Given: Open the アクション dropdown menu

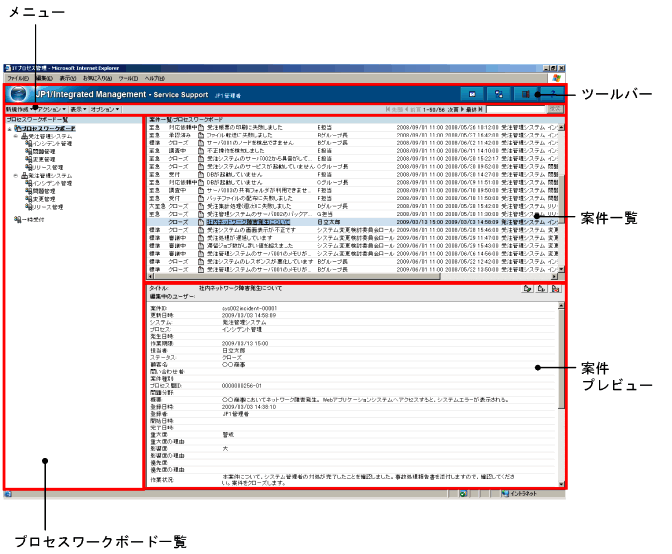Looking at the screenshot, I should [x=52, y=109].
